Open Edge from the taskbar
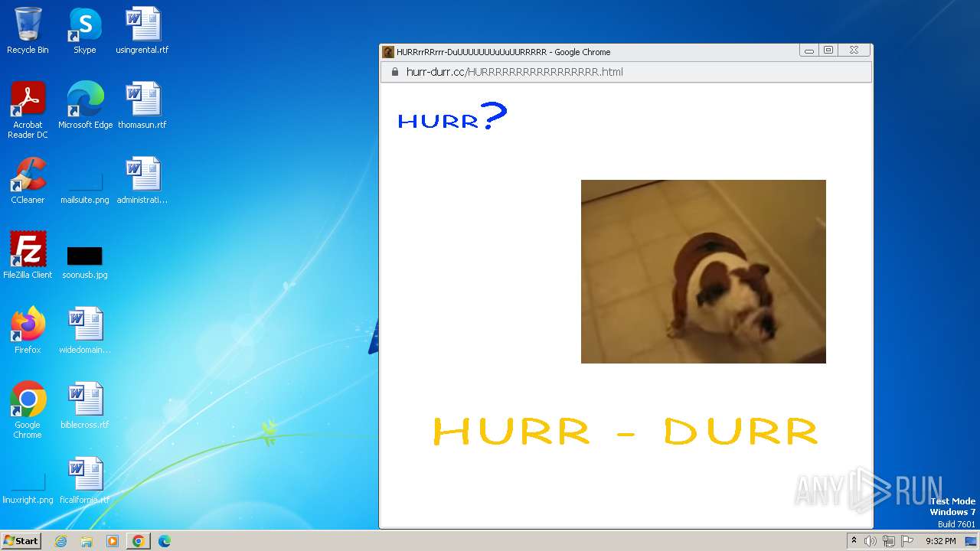Viewport: 980px width, 551px height. pyautogui.click(x=164, y=541)
